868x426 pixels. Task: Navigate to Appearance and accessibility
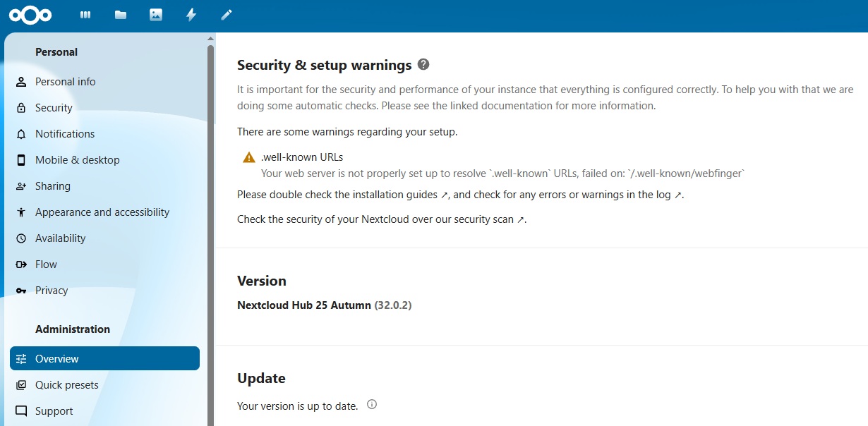pos(102,212)
